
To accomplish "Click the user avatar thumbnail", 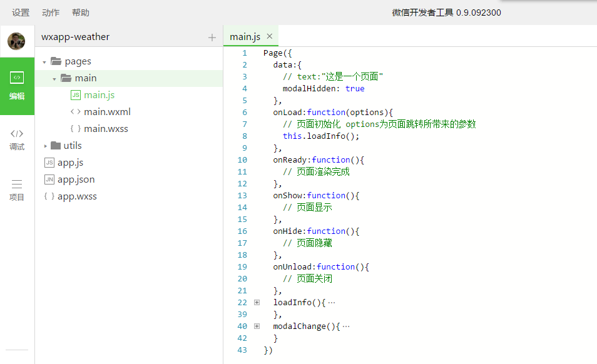I will 16,41.
